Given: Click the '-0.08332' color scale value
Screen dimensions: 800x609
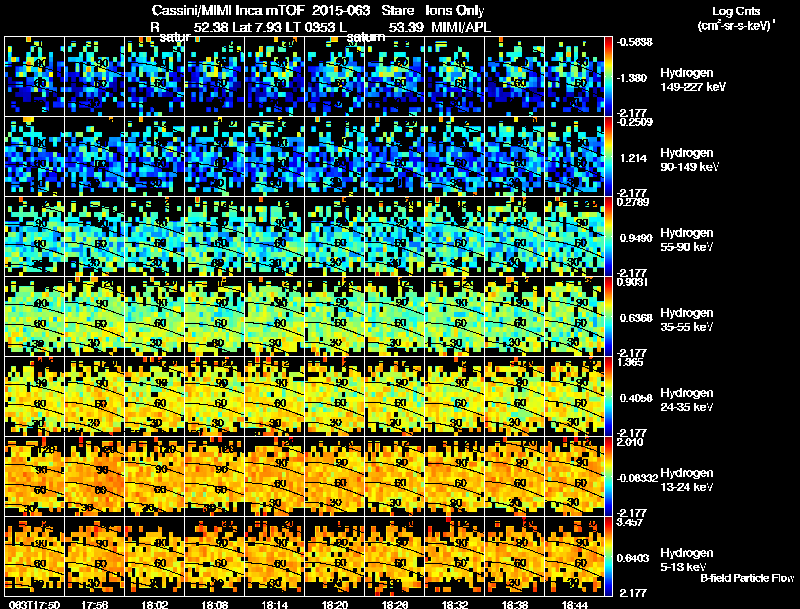Looking at the screenshot, I should pos(638,478).
